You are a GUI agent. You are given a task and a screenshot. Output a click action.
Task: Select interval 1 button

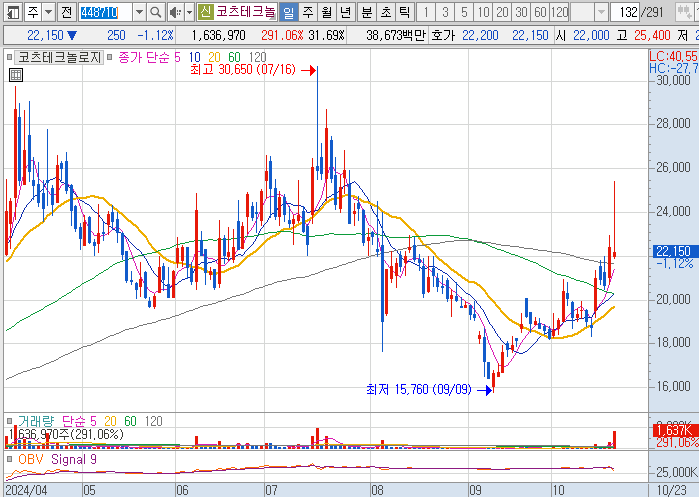pyautogui.click(x=426, y=12)
